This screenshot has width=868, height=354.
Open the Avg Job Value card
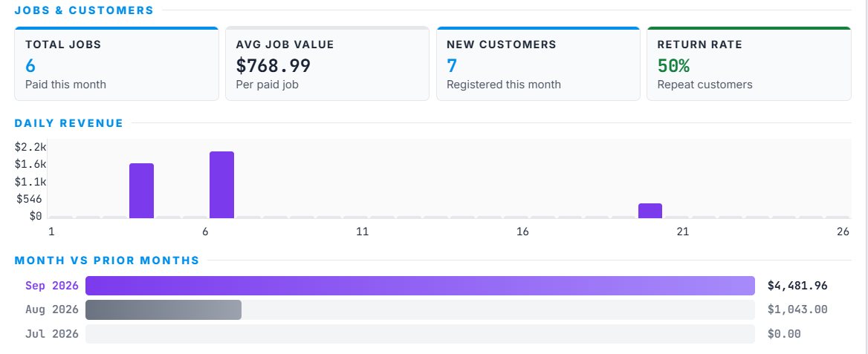tap(327, 64)
